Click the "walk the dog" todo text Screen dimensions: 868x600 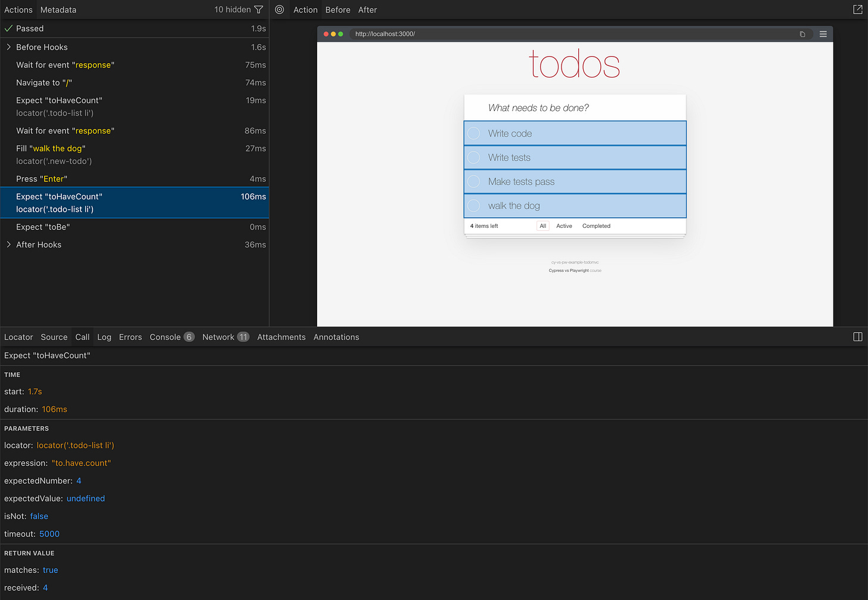coord(514,206)
